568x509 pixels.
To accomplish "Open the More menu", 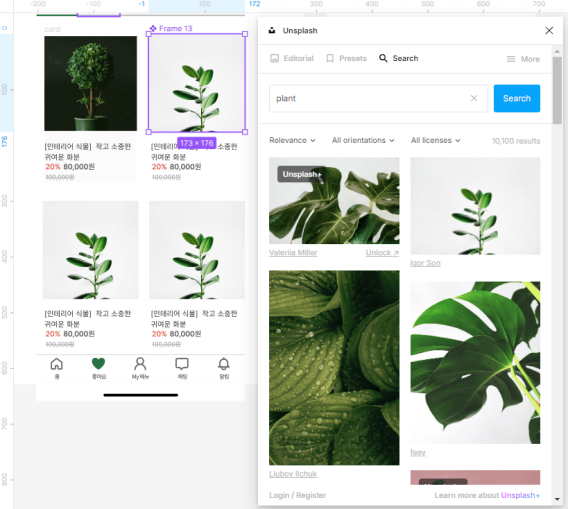I will pos(523,59).
